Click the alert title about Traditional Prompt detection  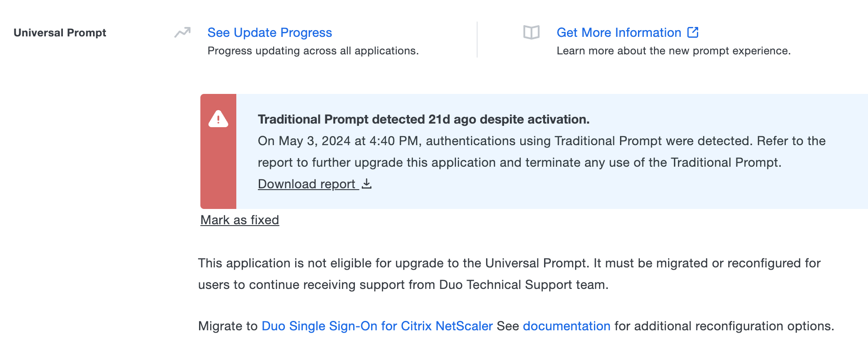coord(423,119)
